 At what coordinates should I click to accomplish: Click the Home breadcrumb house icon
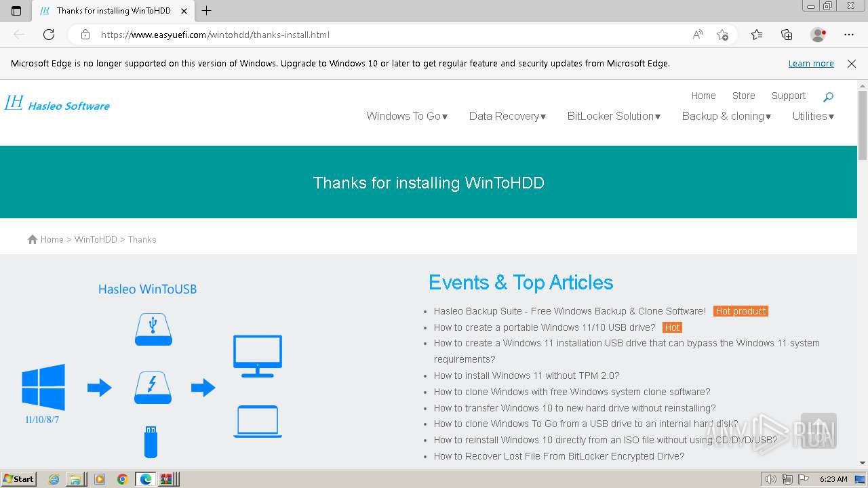coord(33,239)
